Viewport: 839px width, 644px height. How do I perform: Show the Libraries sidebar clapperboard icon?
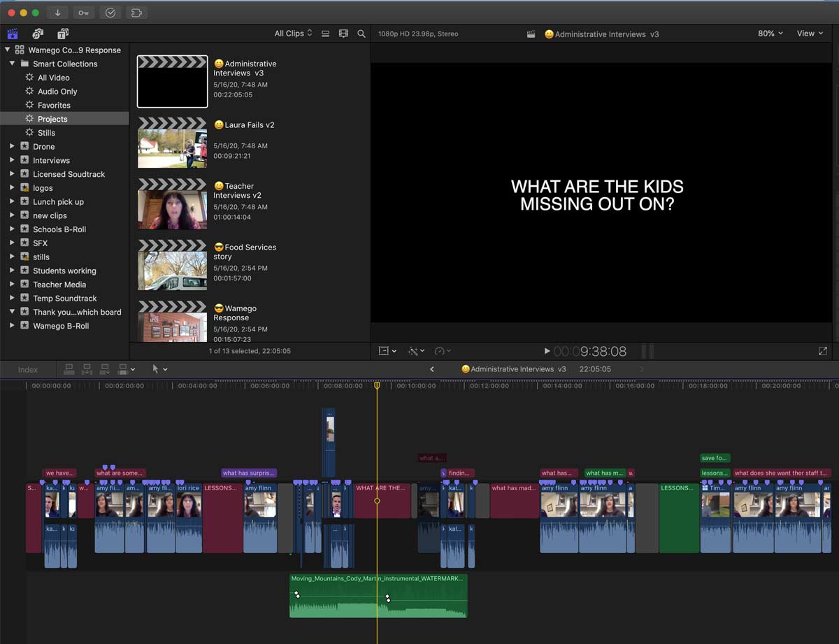pos(13,34)
